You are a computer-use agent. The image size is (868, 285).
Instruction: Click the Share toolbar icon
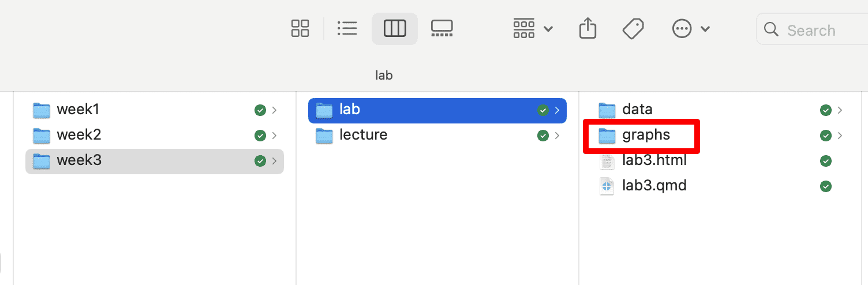point(587,28)
